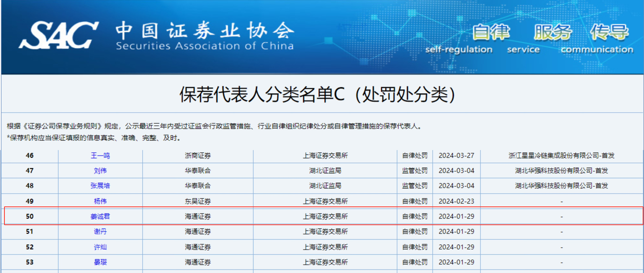Click 上海证券交易所 in row 46
644x273 pixels.
point(325,156)
